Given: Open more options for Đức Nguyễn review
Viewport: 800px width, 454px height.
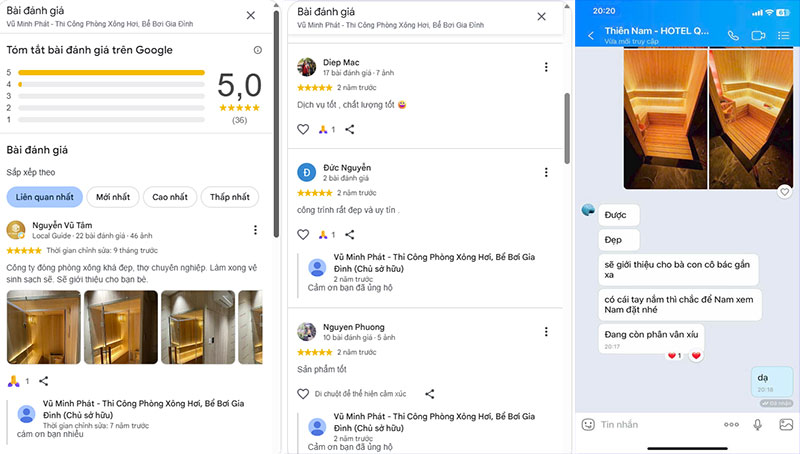Looking at the screenshot, I should pyautogui.click(x=546, y=172).
